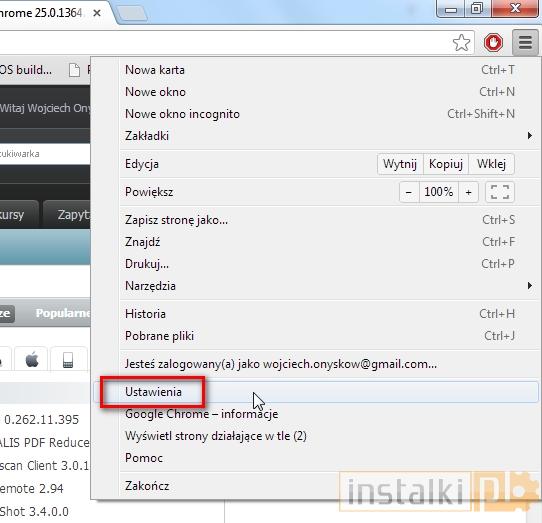
Task: Open the Chrome hamburger menu button
Action: 525,43
